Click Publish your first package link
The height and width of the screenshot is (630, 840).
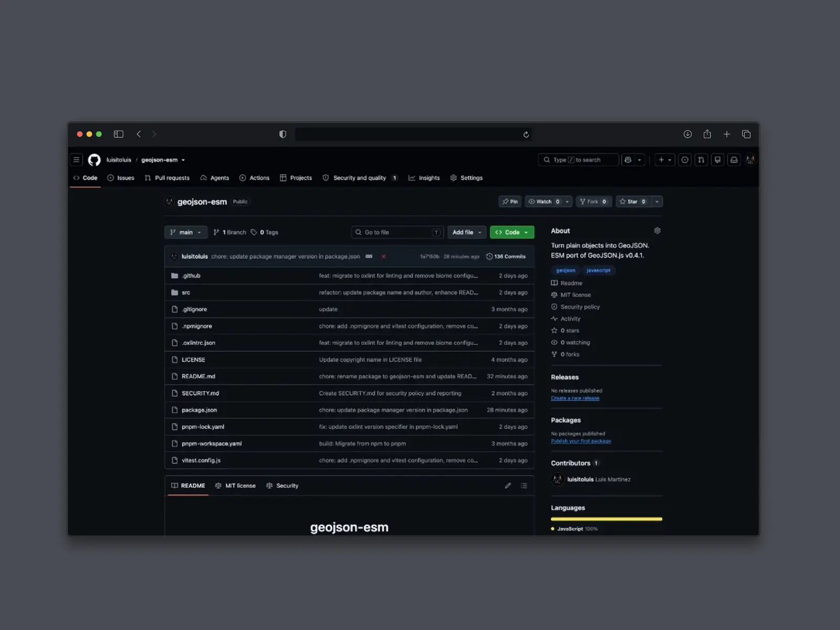pyautogui.click(x=581, y=441)
